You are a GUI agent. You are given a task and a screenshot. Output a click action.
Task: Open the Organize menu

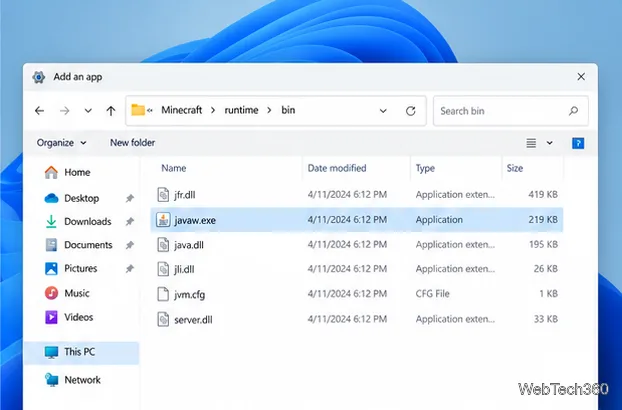[x=61, y=143]
